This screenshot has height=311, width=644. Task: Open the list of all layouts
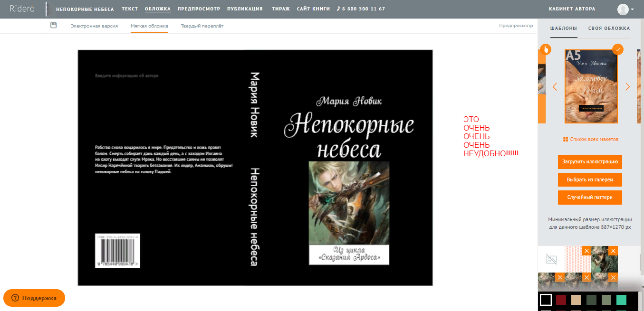(591, 139)
